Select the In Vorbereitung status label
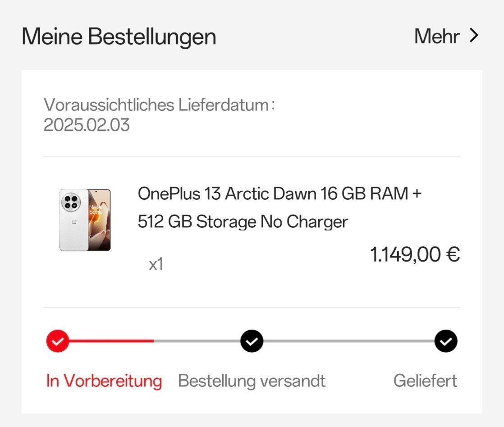 104,381
